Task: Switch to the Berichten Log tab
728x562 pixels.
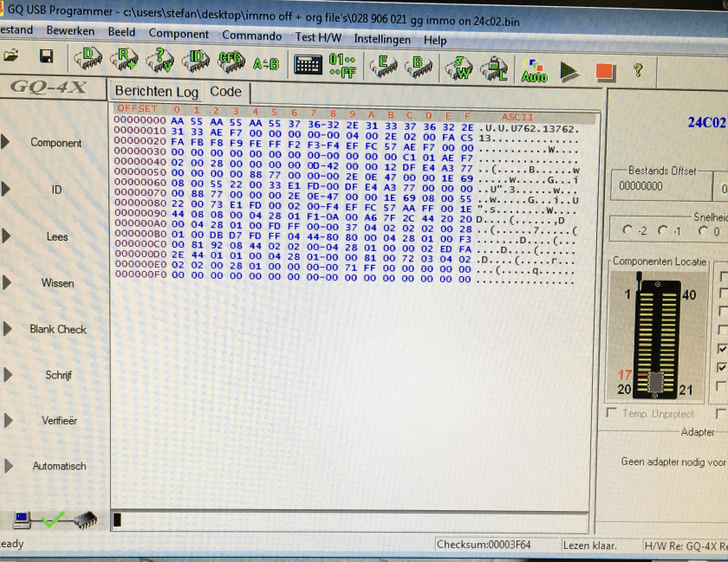Action: [x=156, y=92]
